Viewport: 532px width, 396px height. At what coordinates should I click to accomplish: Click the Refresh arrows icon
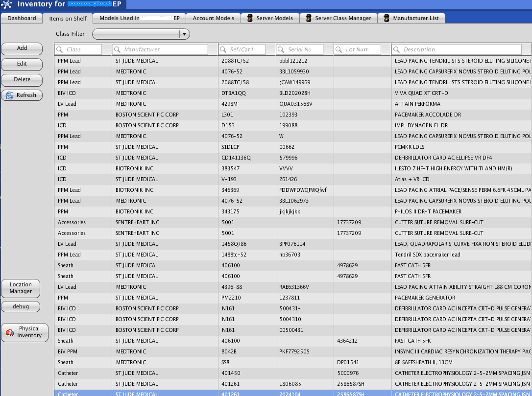point(10,95)
